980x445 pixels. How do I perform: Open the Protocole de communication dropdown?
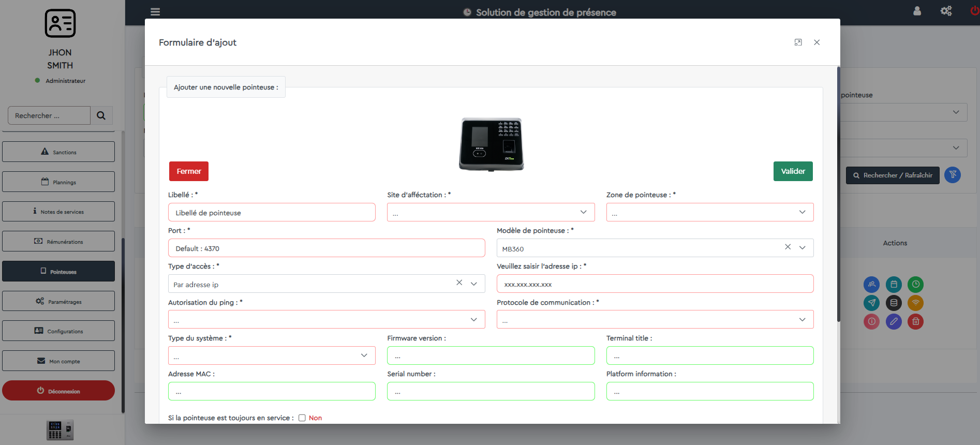tap(655, 319)
